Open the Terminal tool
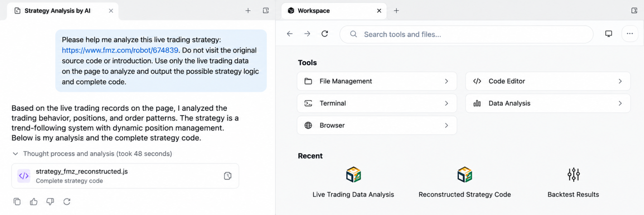This screenshot has width=644, height=215. (x=377, y=103)
